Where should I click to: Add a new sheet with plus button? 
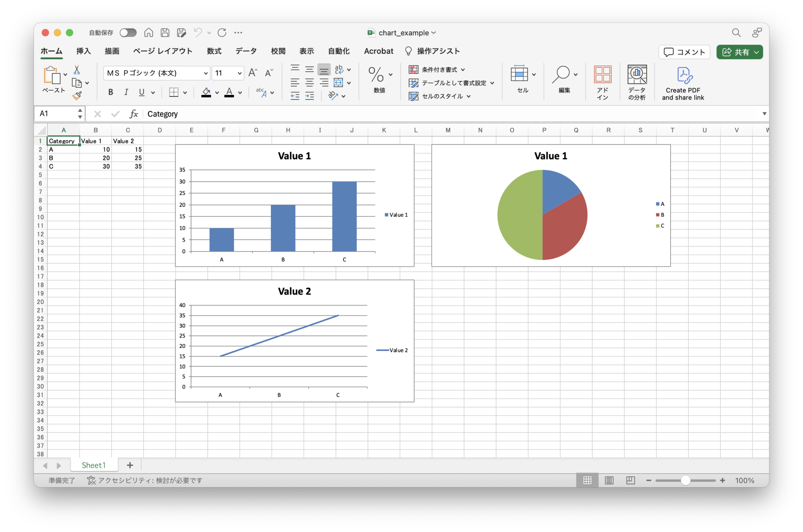tap(130, 465)
